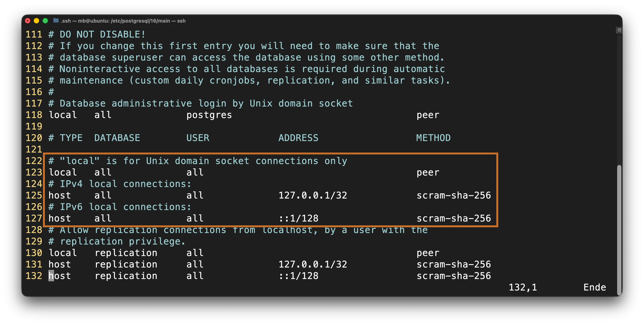Click the word postgres on line 118
Image resolution: width=644 pixels, height=325 pixels.
[209, 115]
